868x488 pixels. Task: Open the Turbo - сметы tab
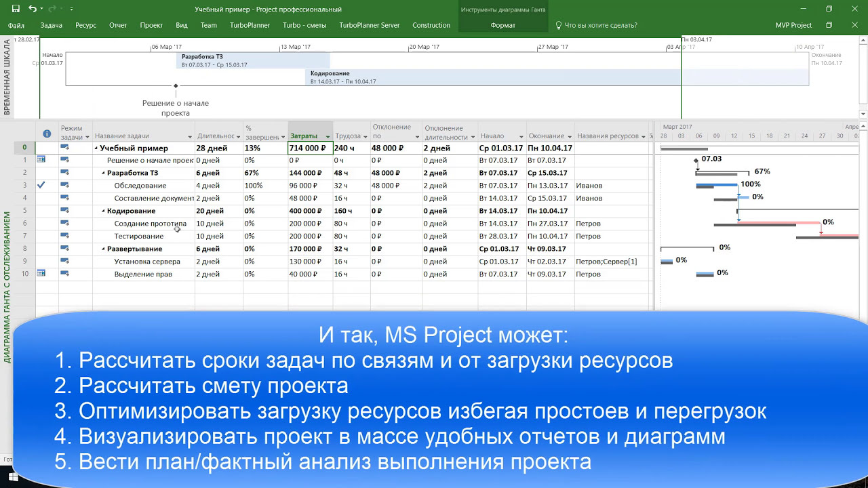304,25
